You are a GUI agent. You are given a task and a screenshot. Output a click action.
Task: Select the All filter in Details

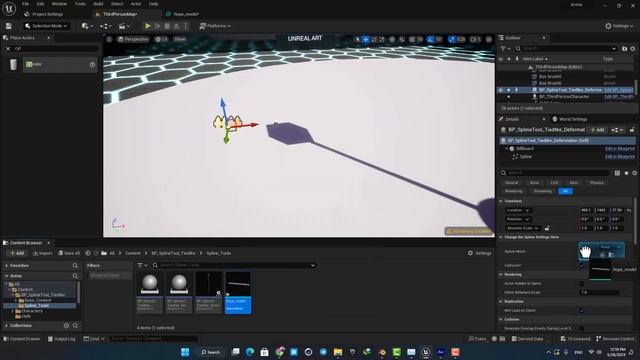coord(565,191)
